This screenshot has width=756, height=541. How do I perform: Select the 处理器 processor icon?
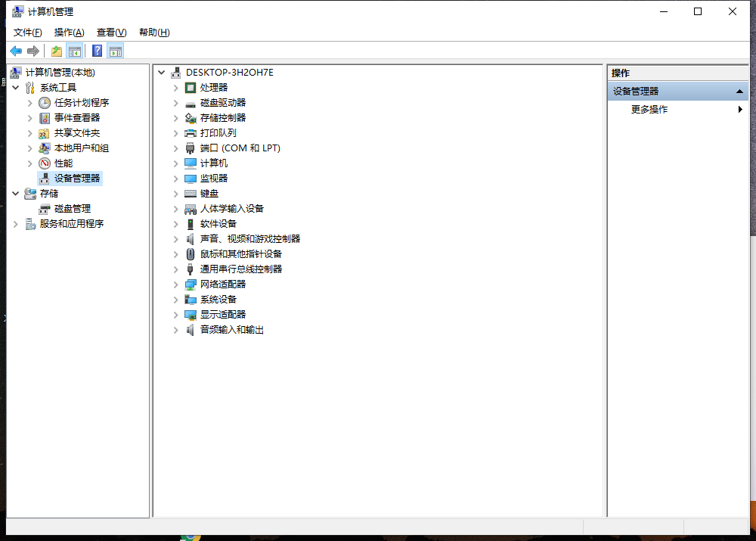point(191,88)
